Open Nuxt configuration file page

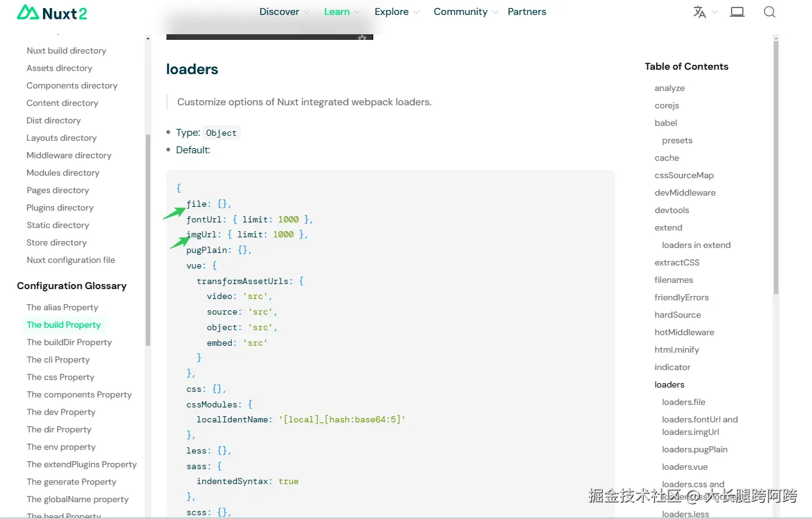[71, 260]
